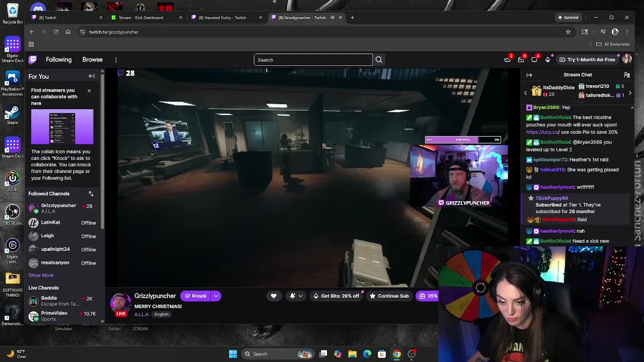Open Task View on taskbar
The height and width of the screenshot is (362, 644).
click(x=324, y=354)
